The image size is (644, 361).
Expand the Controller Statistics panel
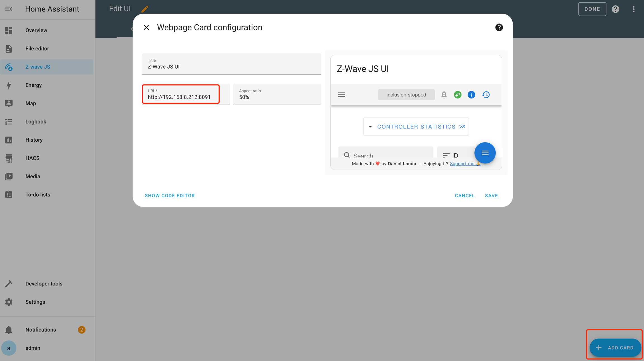click(416, 127)
